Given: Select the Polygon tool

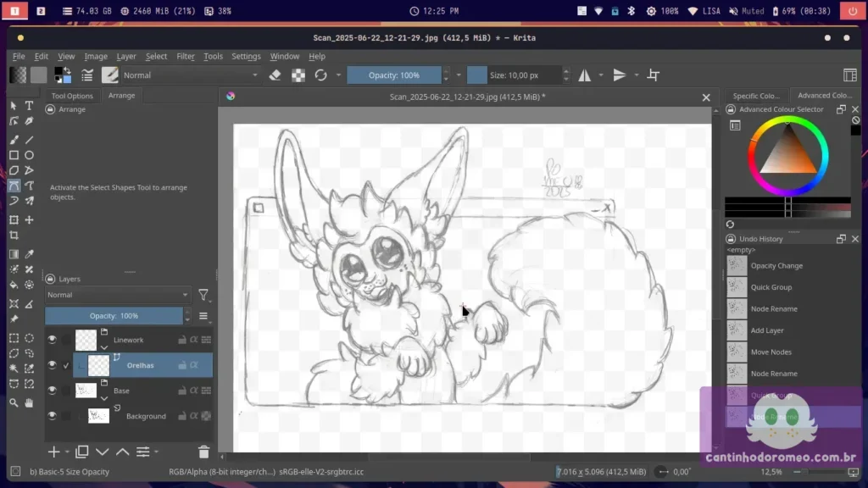Looking at the screenshot, I should (14, 170).
